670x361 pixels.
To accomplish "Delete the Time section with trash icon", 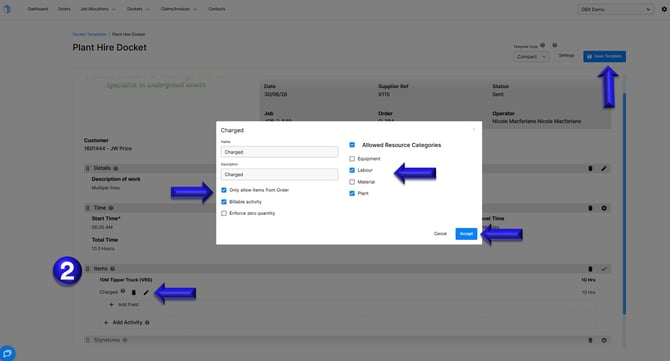I will (x=590, y=208).
